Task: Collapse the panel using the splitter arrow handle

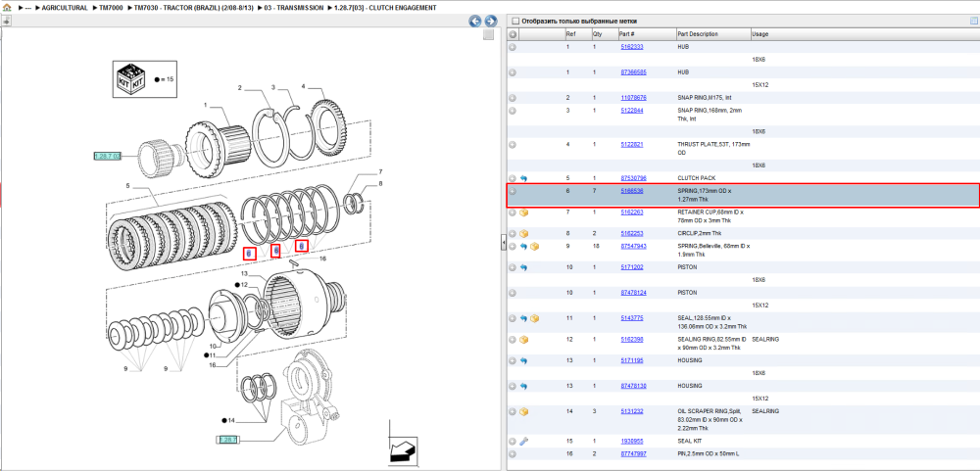Action: pyautogui.click(x=503, y=244)
